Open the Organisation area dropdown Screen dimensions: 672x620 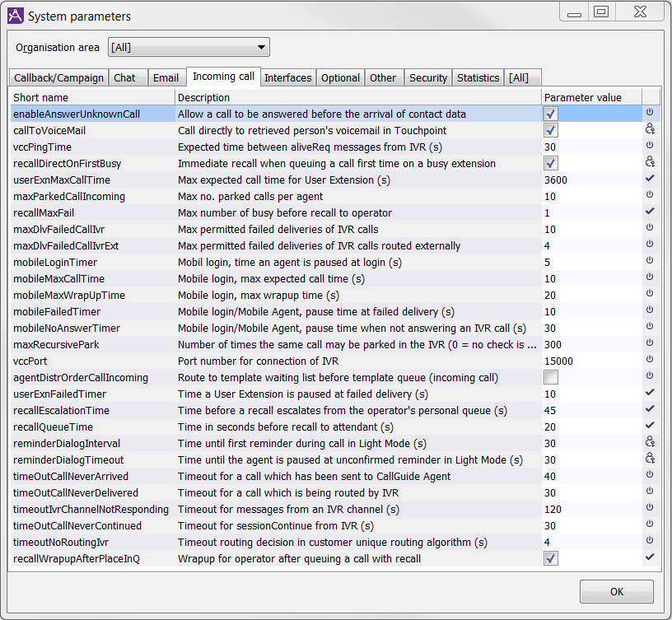(x=189, y=47)
